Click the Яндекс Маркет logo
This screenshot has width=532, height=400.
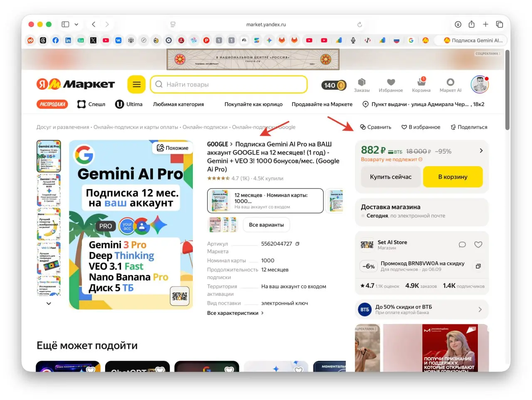(x=76, y=84)
